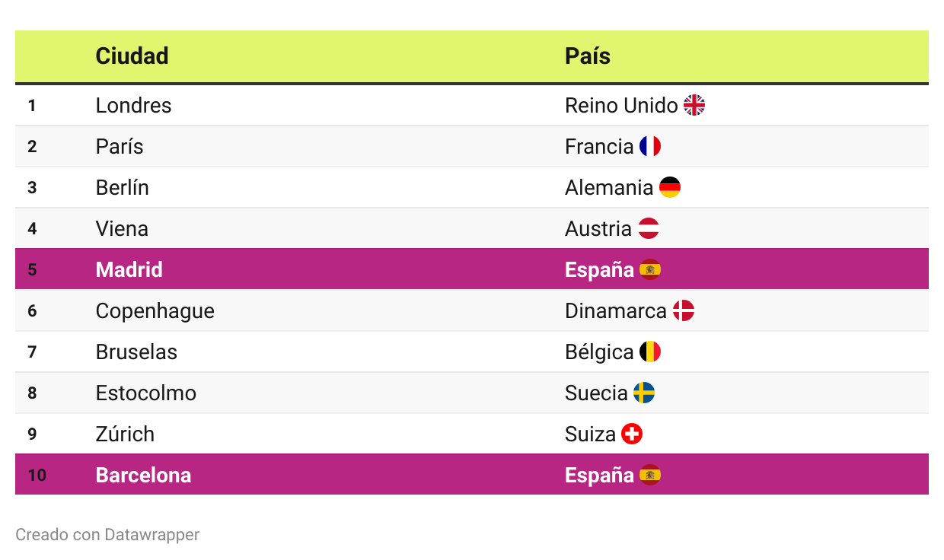This screenshot has width=944, height=560.
Task: Click the Copenhague city cell
Action: pos(155,310)
